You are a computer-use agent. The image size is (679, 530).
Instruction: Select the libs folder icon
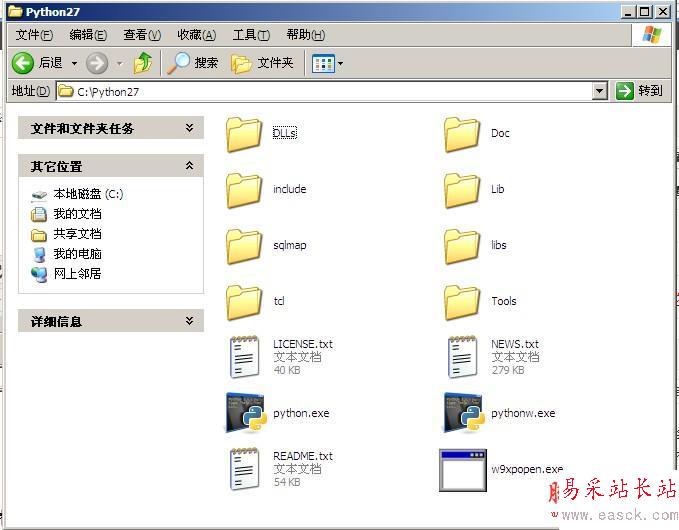pyautogui.click(x=462, y=246)
